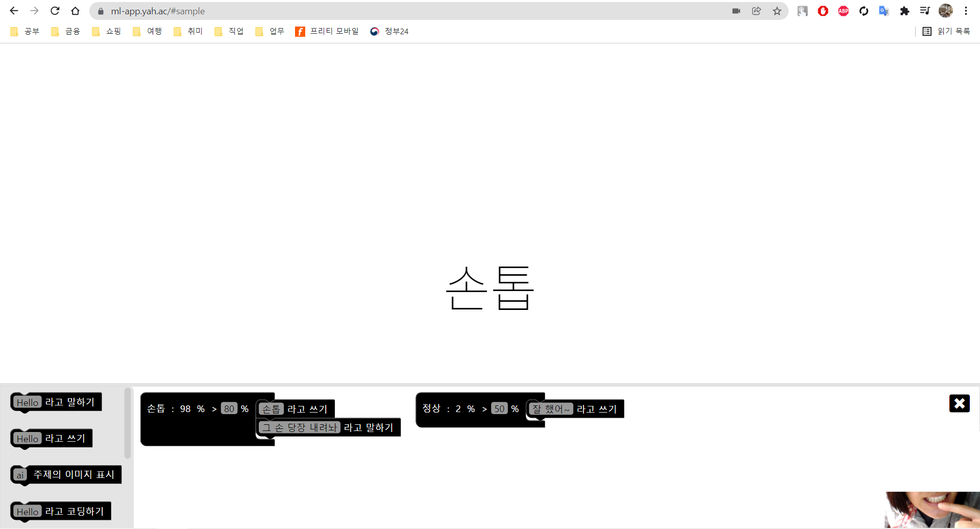Screen dimensions: 980x529
Task: Edit the 80 % threshold value
Action: [x=229, y=408]
